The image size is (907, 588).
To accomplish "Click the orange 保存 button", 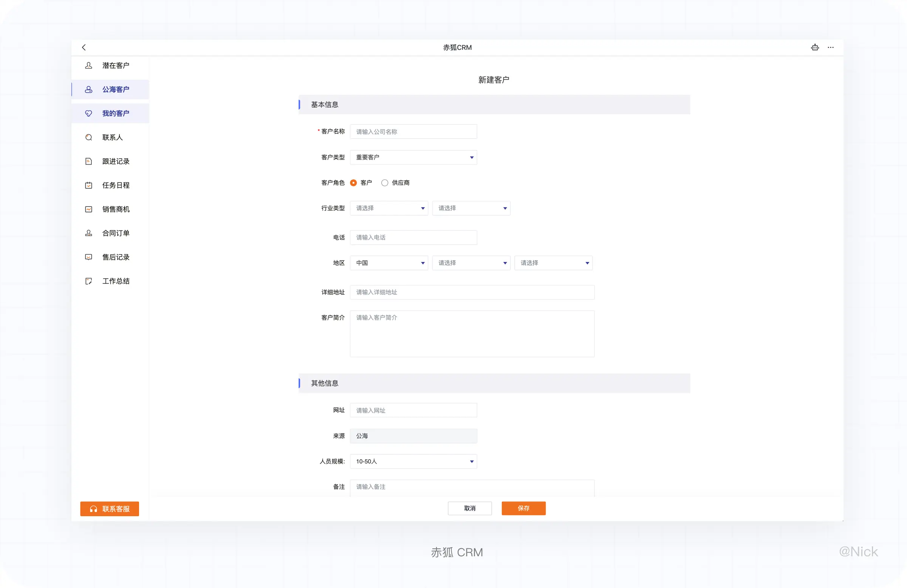I will [x=524, y=508].
